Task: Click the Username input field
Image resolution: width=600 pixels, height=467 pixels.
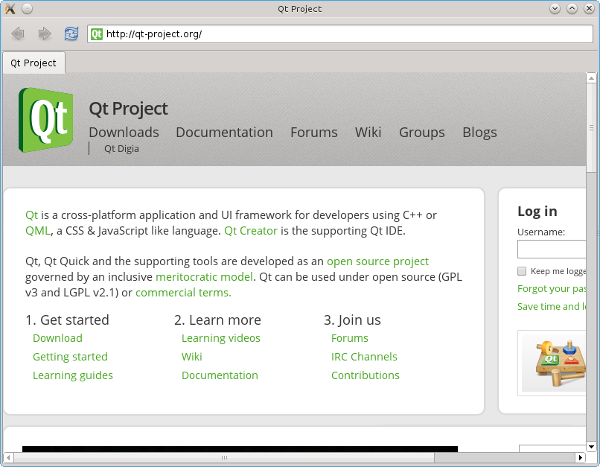Action: (x=551, y=250)
